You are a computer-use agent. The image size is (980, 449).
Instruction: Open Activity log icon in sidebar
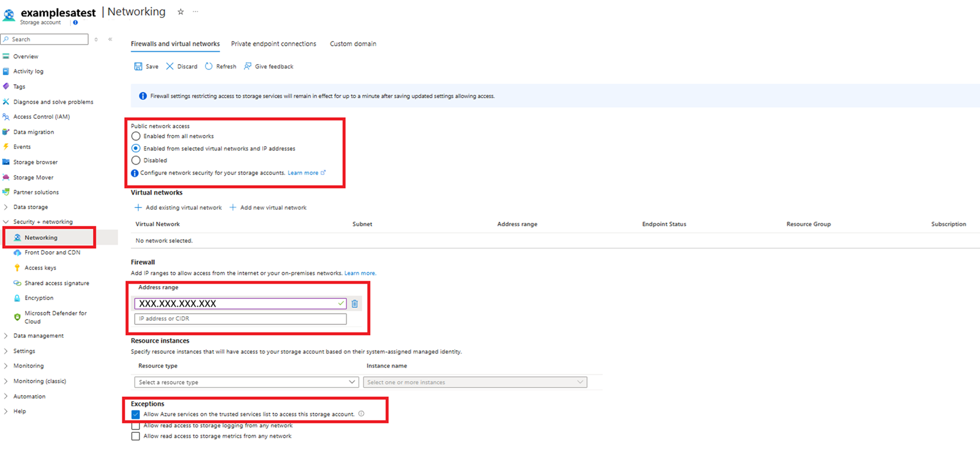pyautogui.click(x=6, y=71)
